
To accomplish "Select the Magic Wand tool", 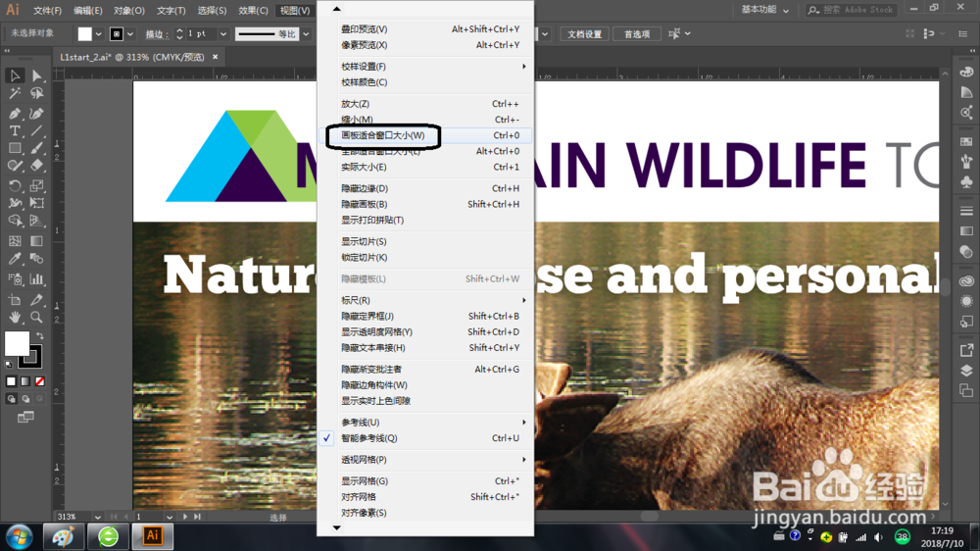I will click(x=15, y=94).
